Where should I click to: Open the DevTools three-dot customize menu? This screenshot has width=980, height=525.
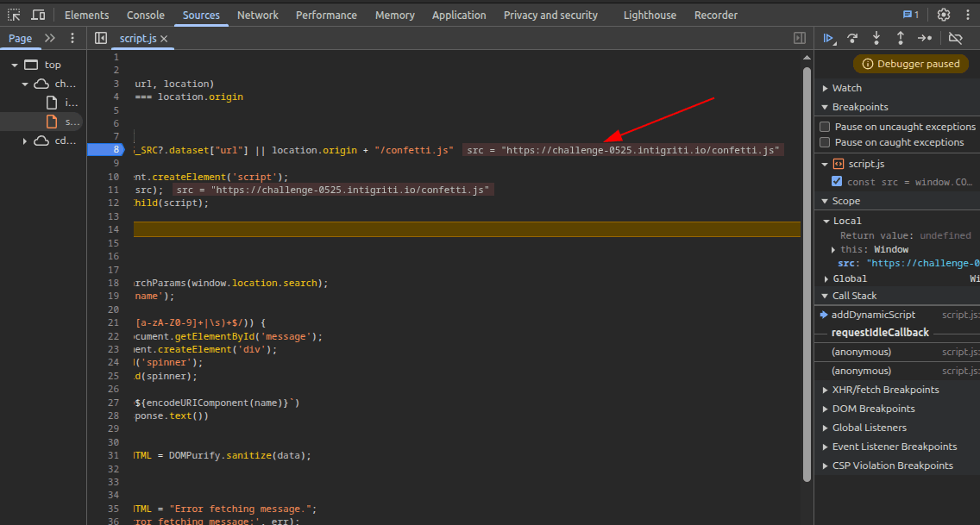[968, 15]
